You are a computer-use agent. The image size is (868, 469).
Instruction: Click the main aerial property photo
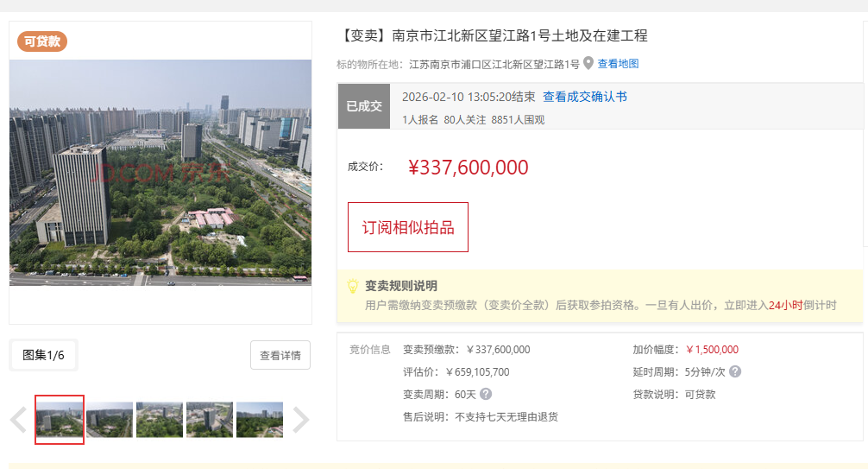pos(160,173)
